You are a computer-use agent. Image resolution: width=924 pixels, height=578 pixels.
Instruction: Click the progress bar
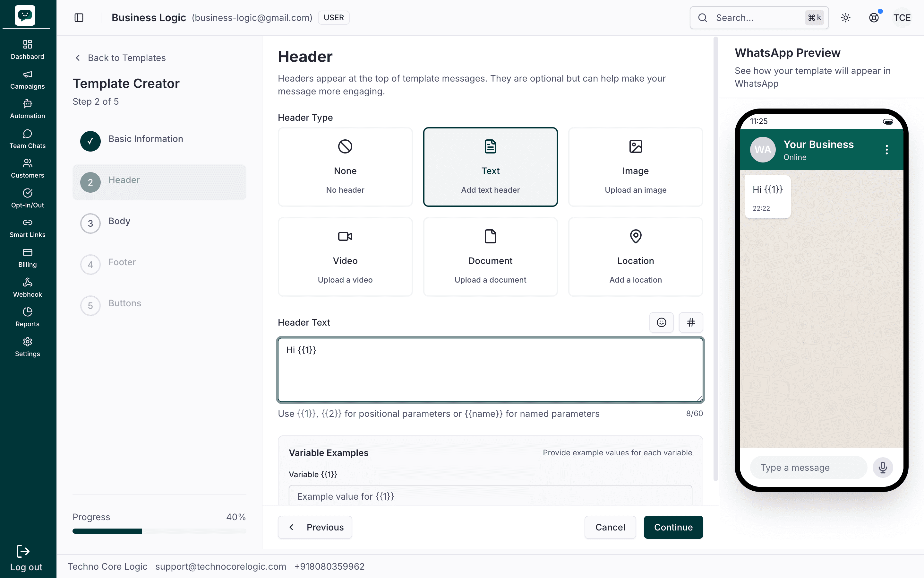[x=159, y=531]
